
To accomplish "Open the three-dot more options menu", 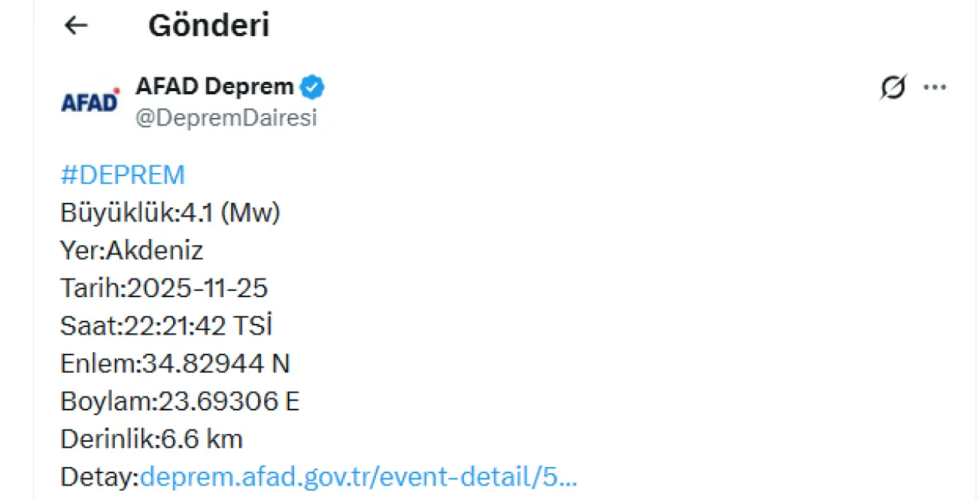I will [935, 88].
